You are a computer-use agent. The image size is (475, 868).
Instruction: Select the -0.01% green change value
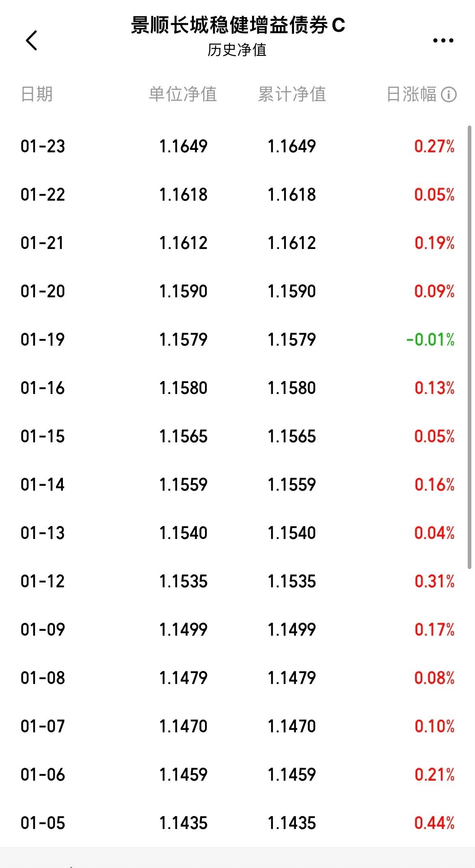(x=430, y=340)
